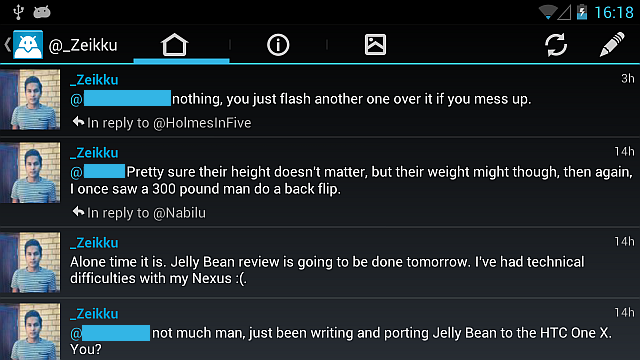
Task: Go back using the app icon
Action: click(x=24, y=44)
